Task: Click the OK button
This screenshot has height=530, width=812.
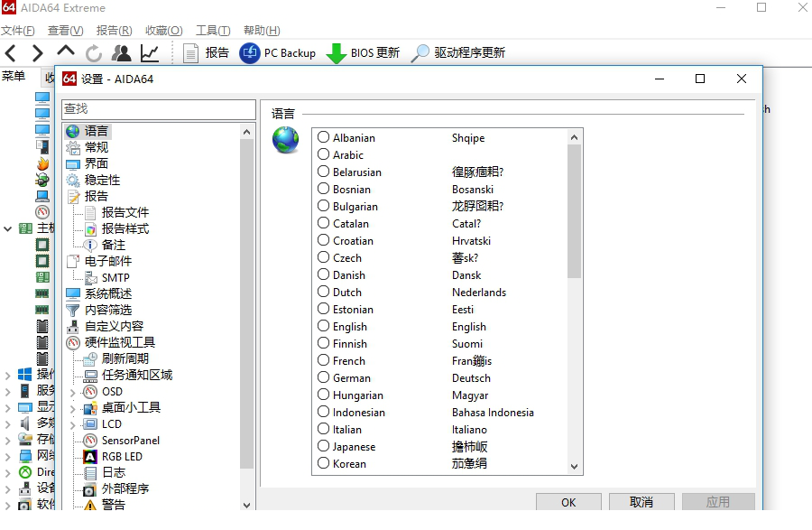Action: pos(568,502)
